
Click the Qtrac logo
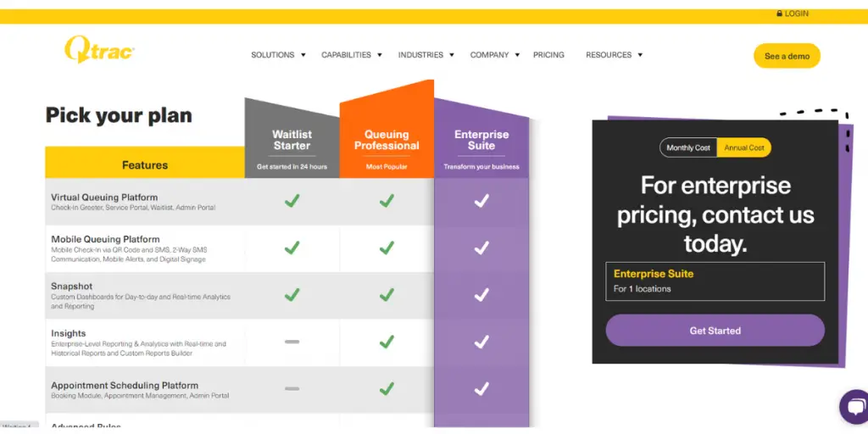click(99, 51)
